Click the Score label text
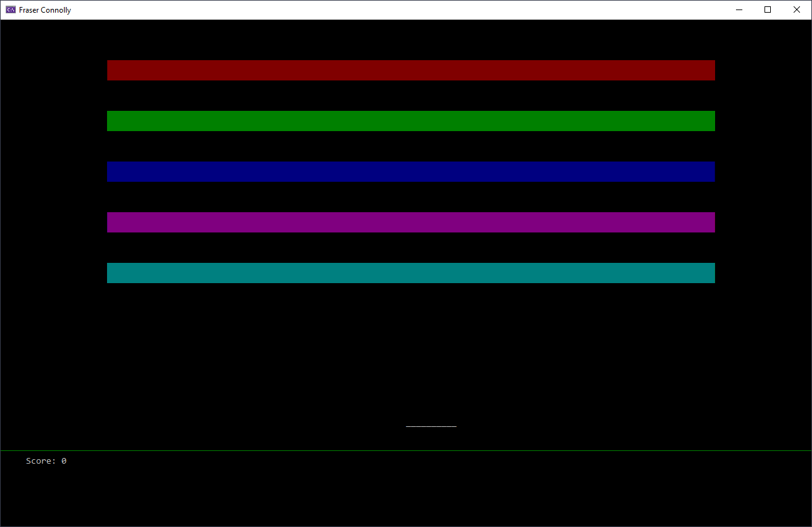This screenshot has width=812, height=527. click(41, 461)
